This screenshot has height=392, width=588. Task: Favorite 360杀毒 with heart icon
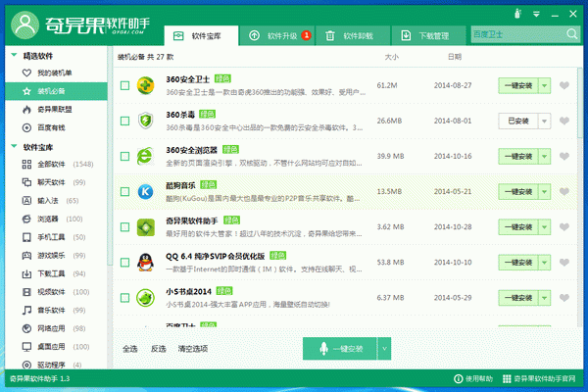click(x=564, y=121)
